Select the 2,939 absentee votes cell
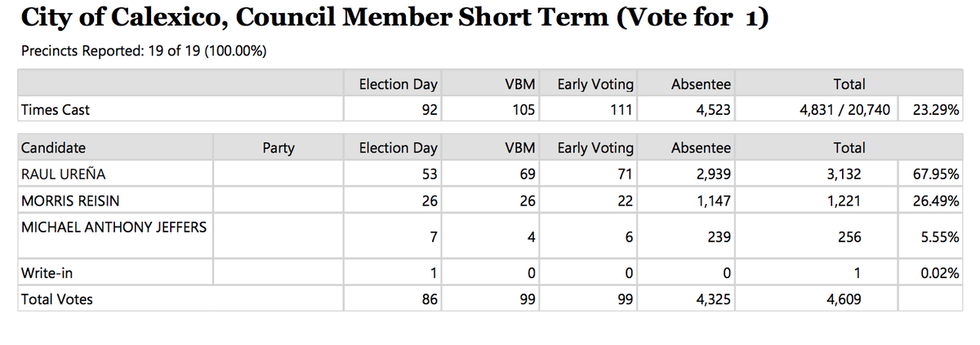980x345 pixels. click(712, 173)
